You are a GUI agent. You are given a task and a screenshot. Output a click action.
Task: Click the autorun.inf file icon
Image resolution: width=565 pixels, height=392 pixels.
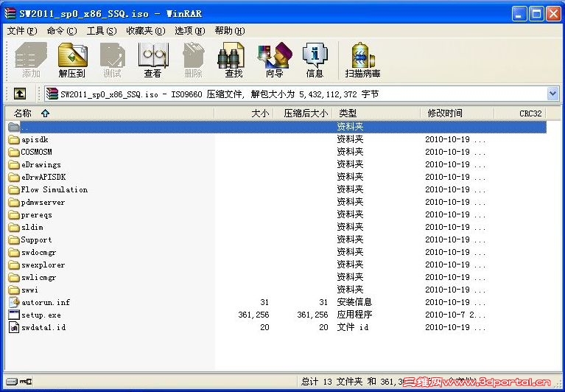point(14,302)
